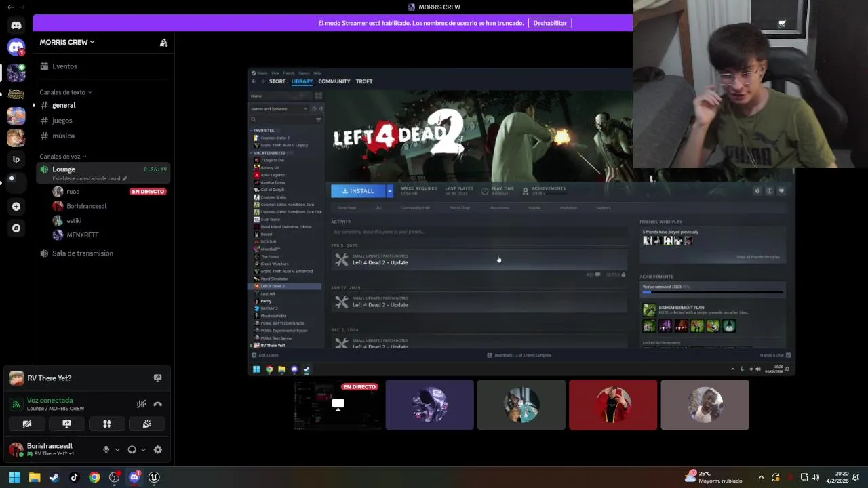Screen dimensions: 868x488
Task: Open File Explorer from the taskbar
Action: 35,477
